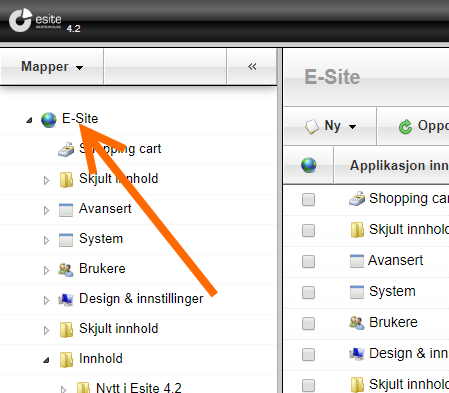
Task: Select the E-Site globe icon in tree
Action: click(49, 120)
